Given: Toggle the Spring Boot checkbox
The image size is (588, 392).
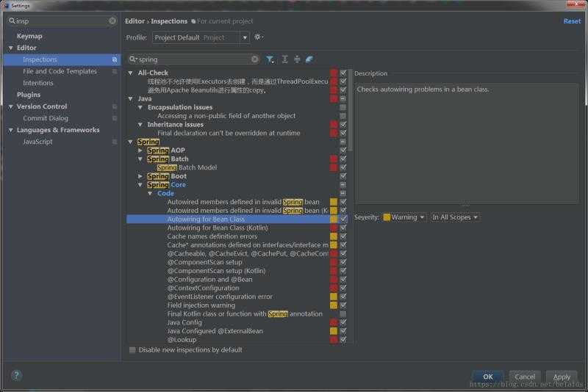Looking at the screenshot, I should click(x=343, y=176).
